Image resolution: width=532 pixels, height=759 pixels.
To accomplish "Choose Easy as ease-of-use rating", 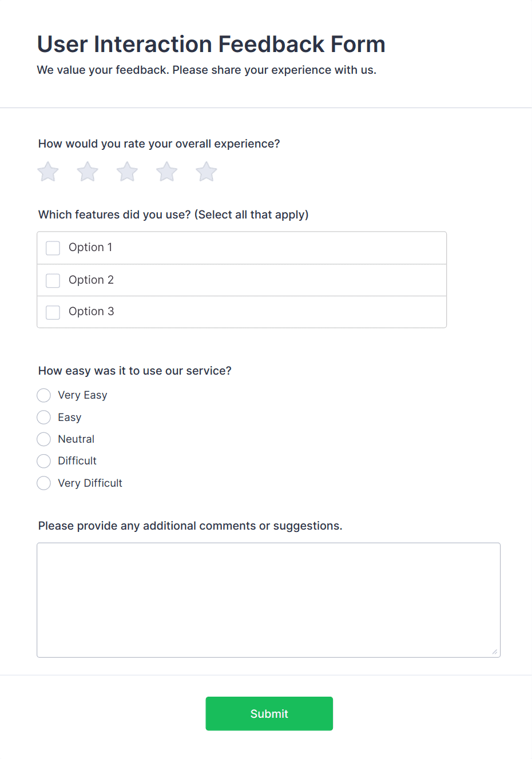I will tap(43, 417).
